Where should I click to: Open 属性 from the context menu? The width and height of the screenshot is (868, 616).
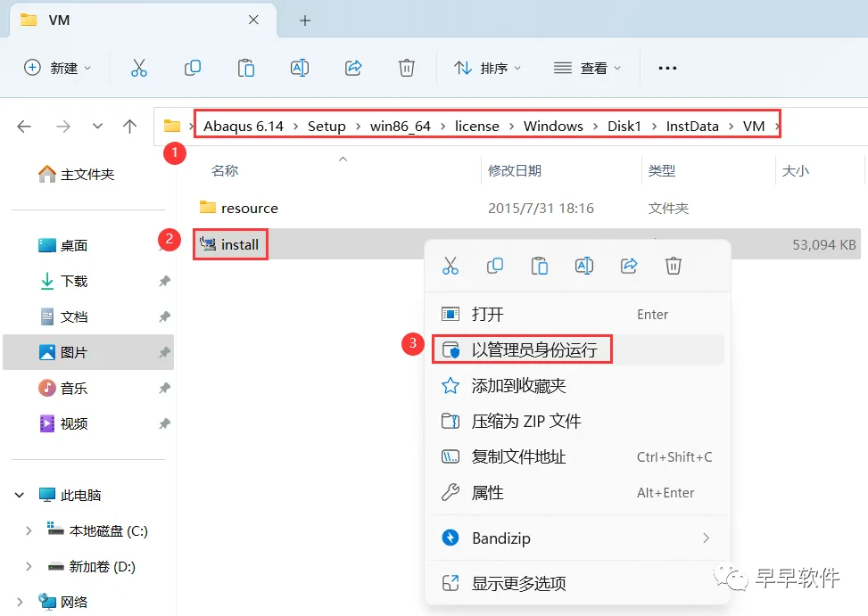point(578,493)
